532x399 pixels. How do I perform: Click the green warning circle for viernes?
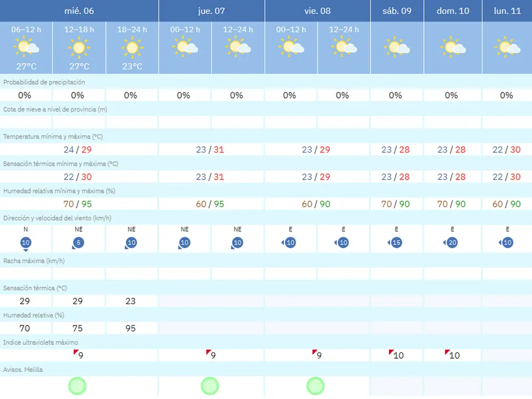[x=315, y=386]
